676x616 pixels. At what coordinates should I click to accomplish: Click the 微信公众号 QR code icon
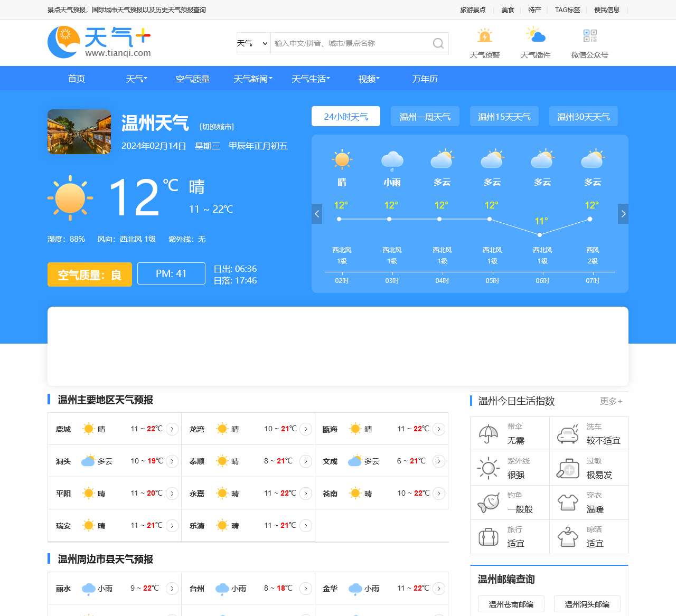click(x=590, y=36)
